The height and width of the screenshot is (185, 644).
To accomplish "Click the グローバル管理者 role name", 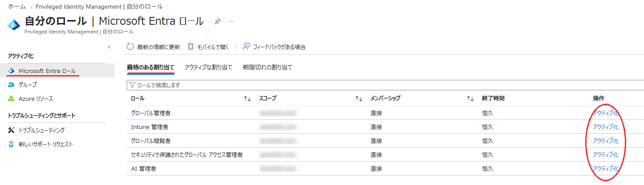I will (151, 113).
